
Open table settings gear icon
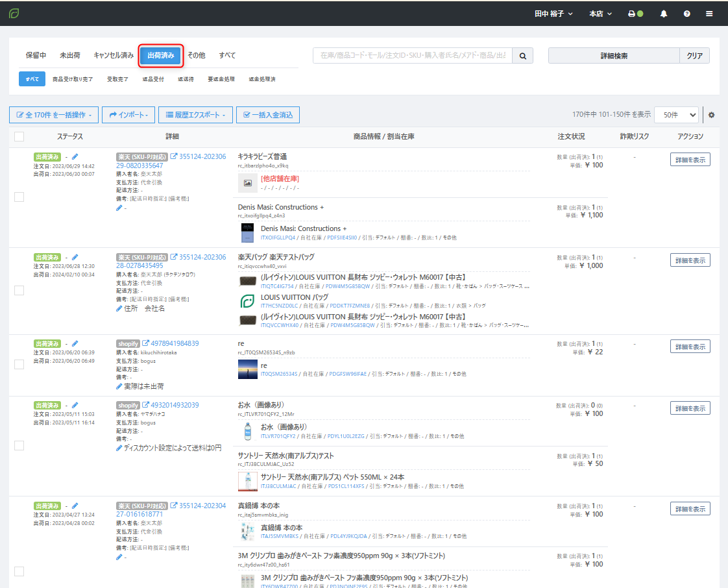tap(711, 115)
